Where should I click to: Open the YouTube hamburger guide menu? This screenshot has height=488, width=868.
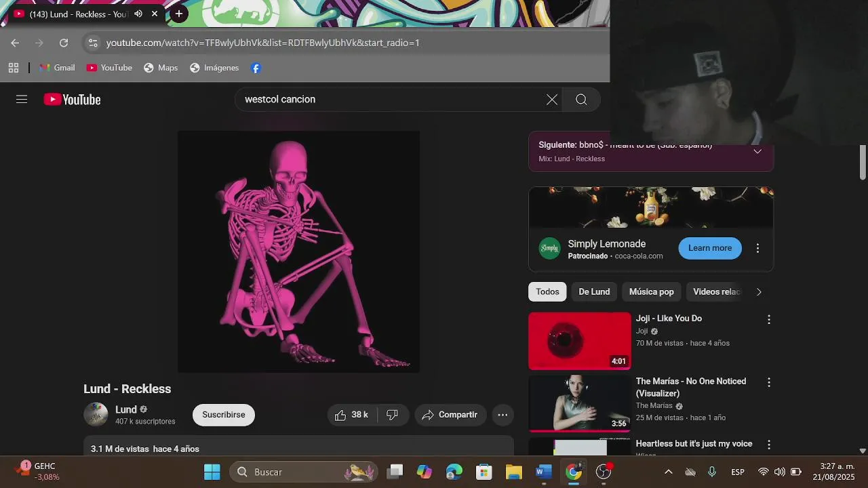(22, 100)
